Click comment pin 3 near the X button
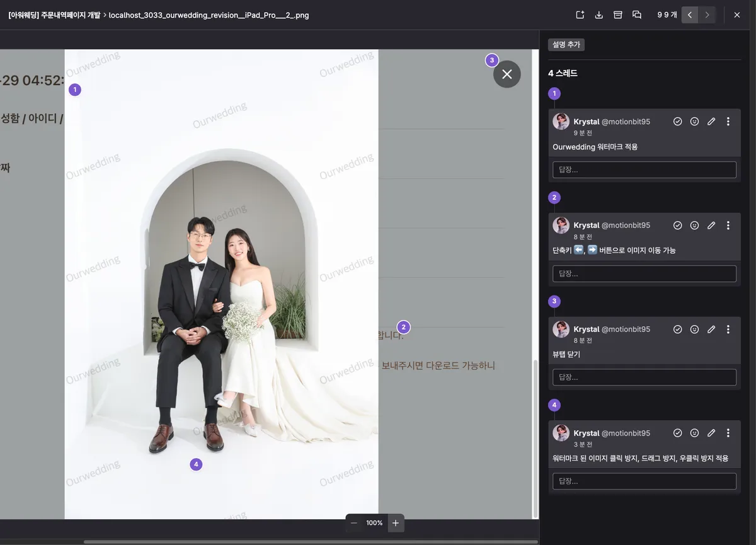Image resolution: width=756 pixels, height=545 pixels. click(x=491, y=60)
